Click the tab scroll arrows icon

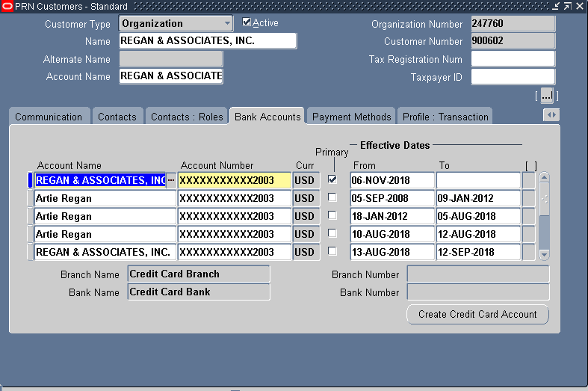coord(551,115)
